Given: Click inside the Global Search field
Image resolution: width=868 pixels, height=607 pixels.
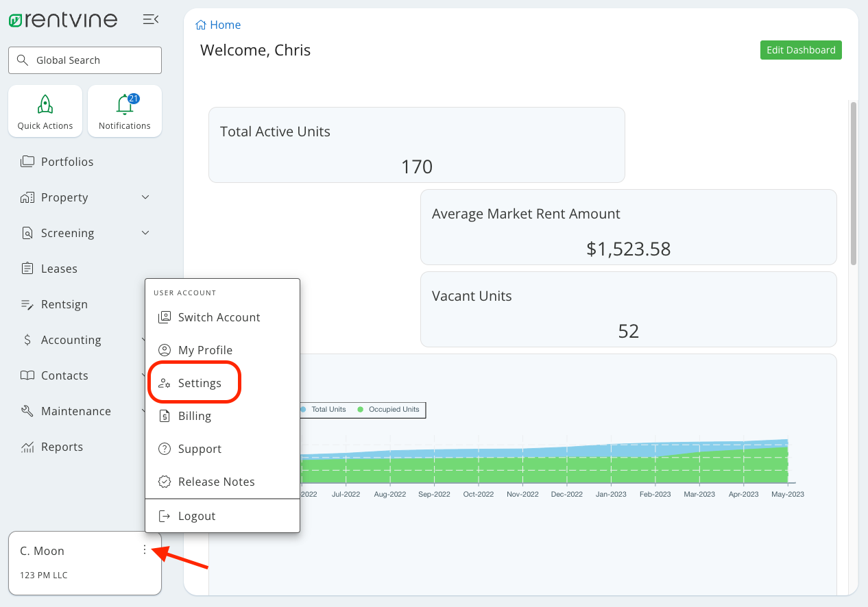Looking at the screenshot, I should click(x=84, y=60).
